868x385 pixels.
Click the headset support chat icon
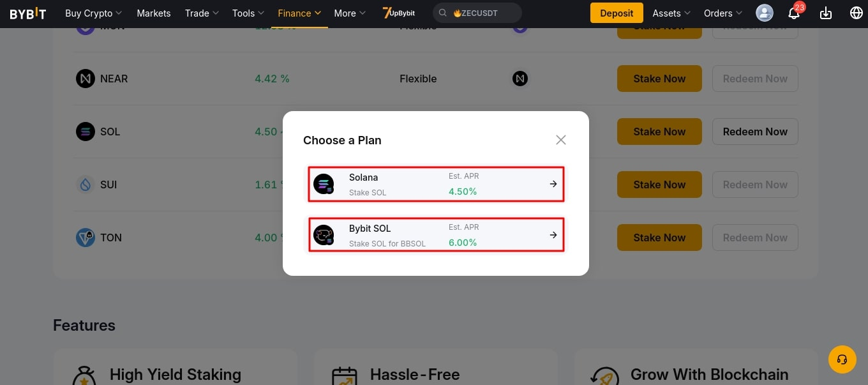[842, 359]
